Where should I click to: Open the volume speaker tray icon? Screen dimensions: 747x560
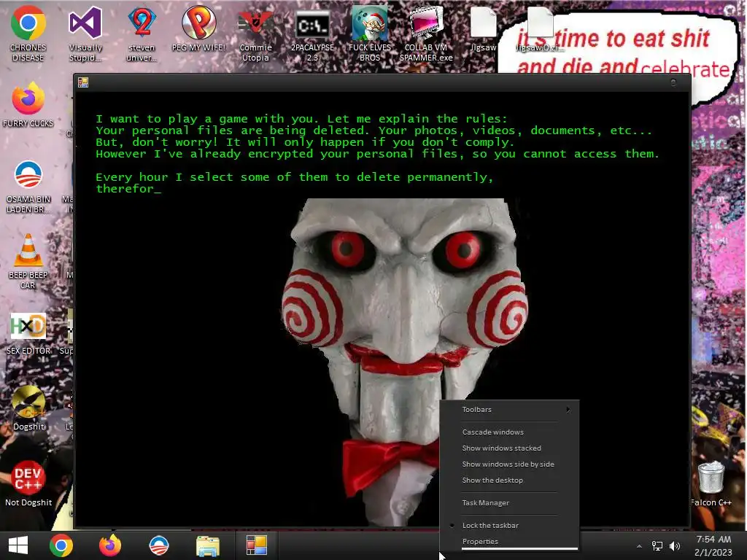pos(675,546)
